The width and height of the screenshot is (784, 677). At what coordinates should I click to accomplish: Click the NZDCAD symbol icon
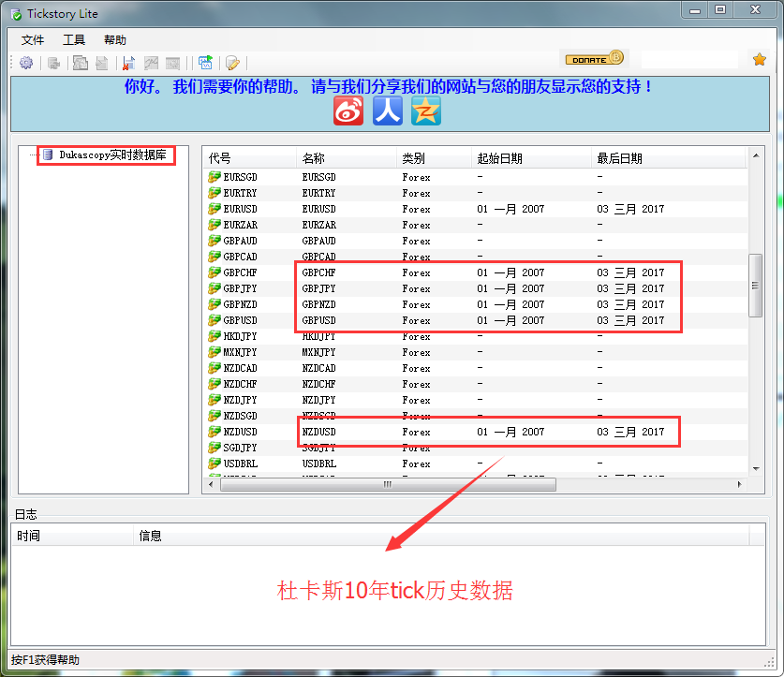coord(214,368)
